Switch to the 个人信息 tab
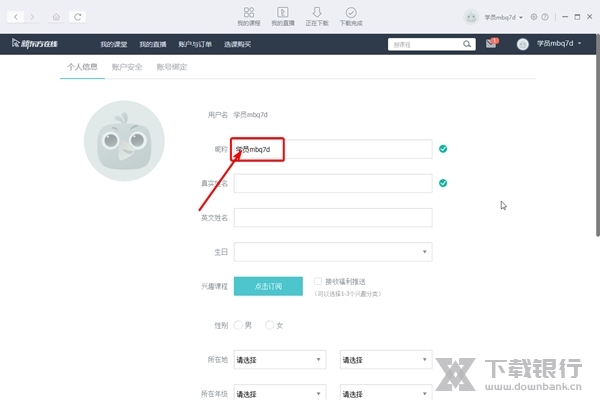Viewport: 600px width, 400px height. coord(82,67)
